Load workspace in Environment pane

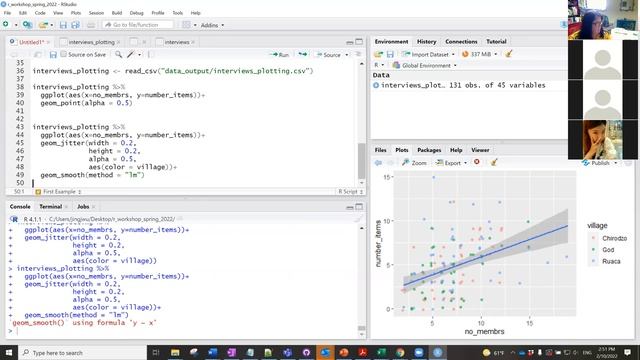pos(378,54)
